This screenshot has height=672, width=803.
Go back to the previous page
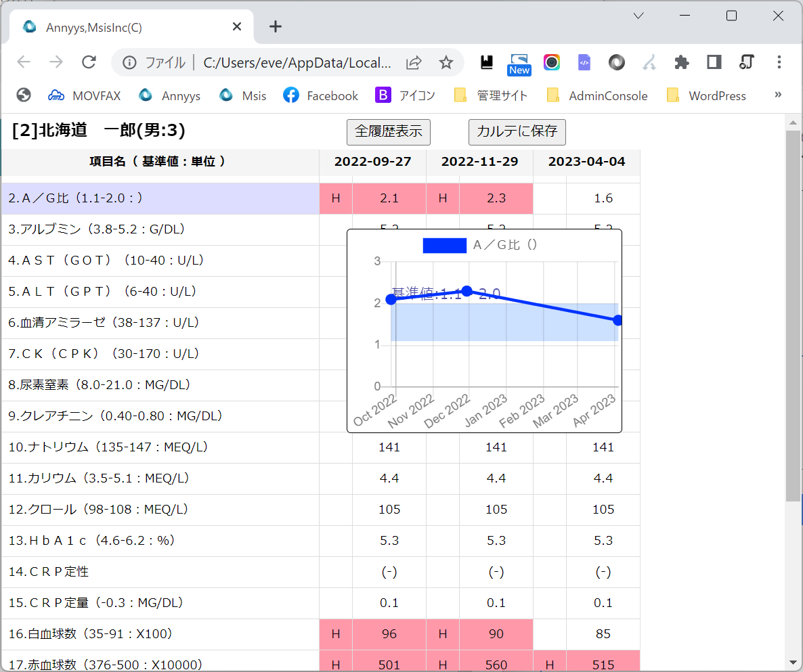coord(24,62)
